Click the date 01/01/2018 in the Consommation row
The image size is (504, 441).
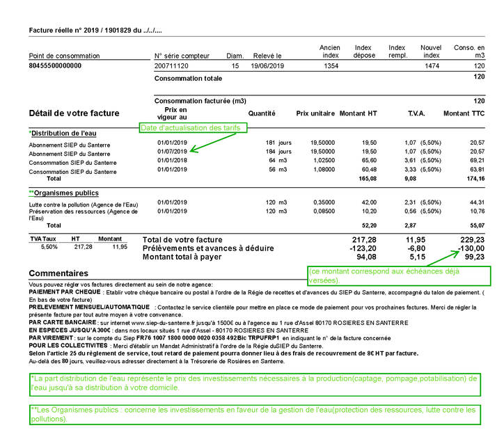point(172,160)
